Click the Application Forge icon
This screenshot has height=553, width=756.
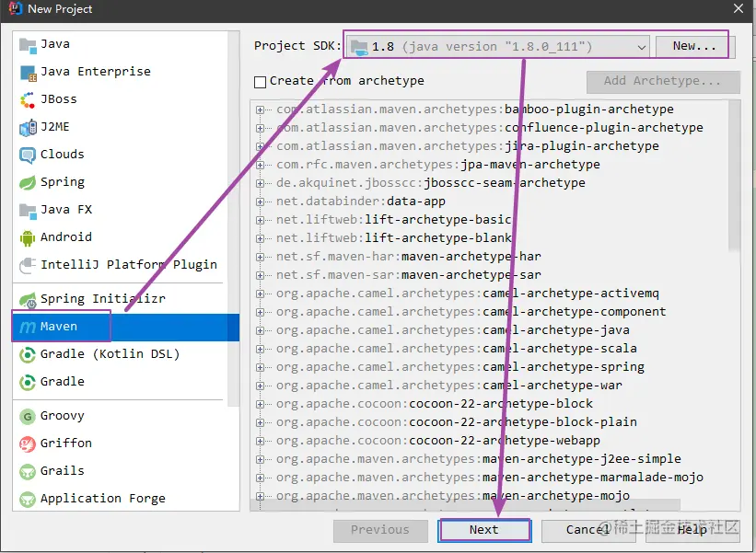point(28,499)
